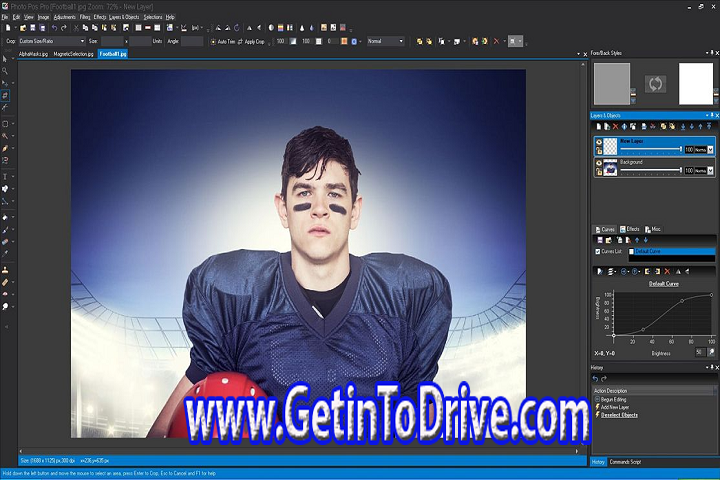Image resolution: width=720 pixels, height=480 pixels.
Task: Cut selection with scissors icon
Action: click(x=76, y=28)
